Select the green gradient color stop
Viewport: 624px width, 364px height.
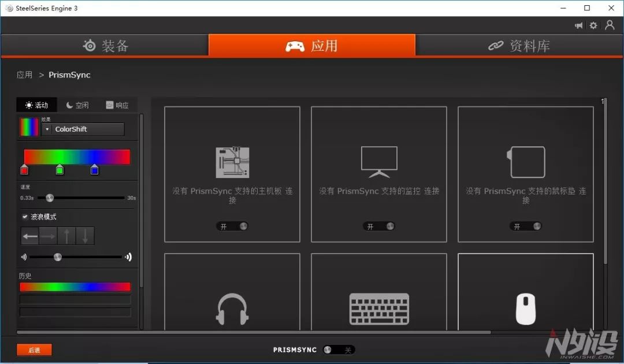[x=60, y=170]
